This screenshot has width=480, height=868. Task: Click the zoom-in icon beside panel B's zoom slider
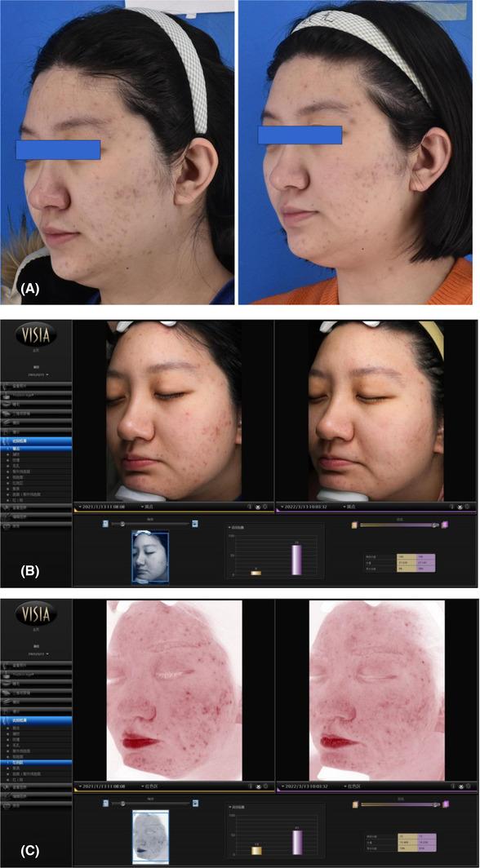195,523
